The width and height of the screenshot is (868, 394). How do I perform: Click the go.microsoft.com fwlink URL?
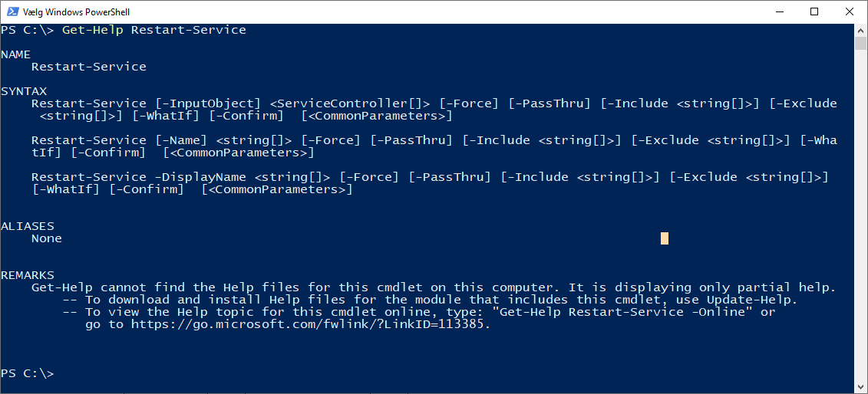[310, 324]
